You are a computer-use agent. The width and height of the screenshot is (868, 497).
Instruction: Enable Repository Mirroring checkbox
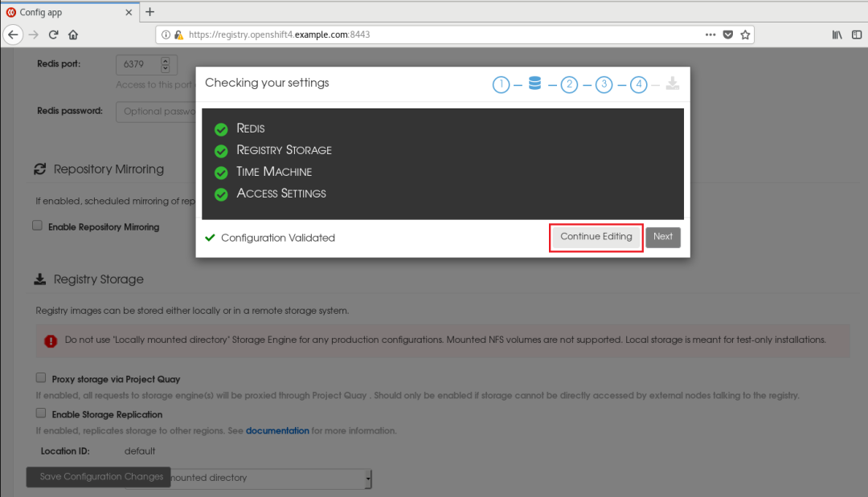[x=37, y=226]
